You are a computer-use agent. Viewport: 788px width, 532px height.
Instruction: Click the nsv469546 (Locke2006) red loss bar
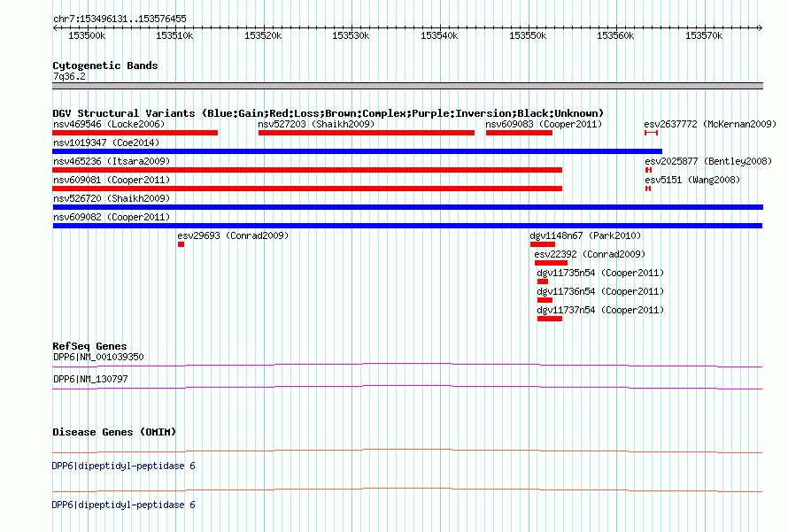[135, 133]
